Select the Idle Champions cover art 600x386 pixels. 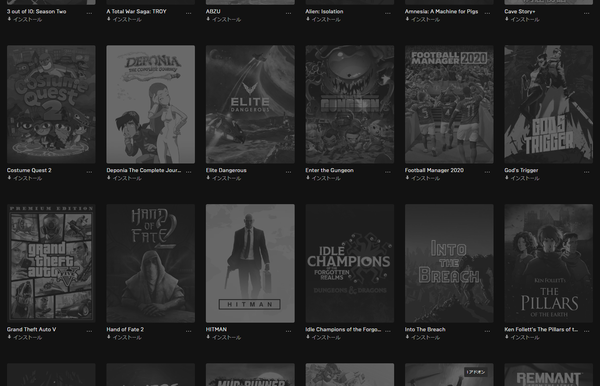point(350,263)
